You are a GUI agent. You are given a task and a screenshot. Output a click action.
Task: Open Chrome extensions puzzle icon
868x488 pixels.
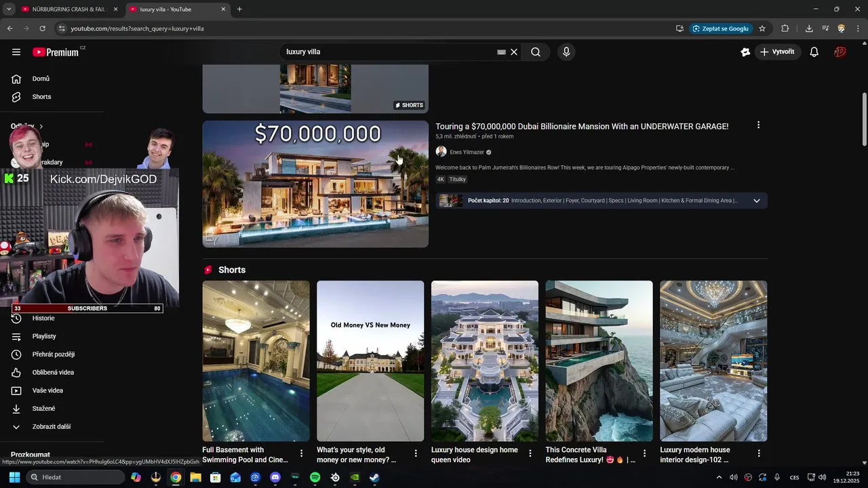pos(785,28)
